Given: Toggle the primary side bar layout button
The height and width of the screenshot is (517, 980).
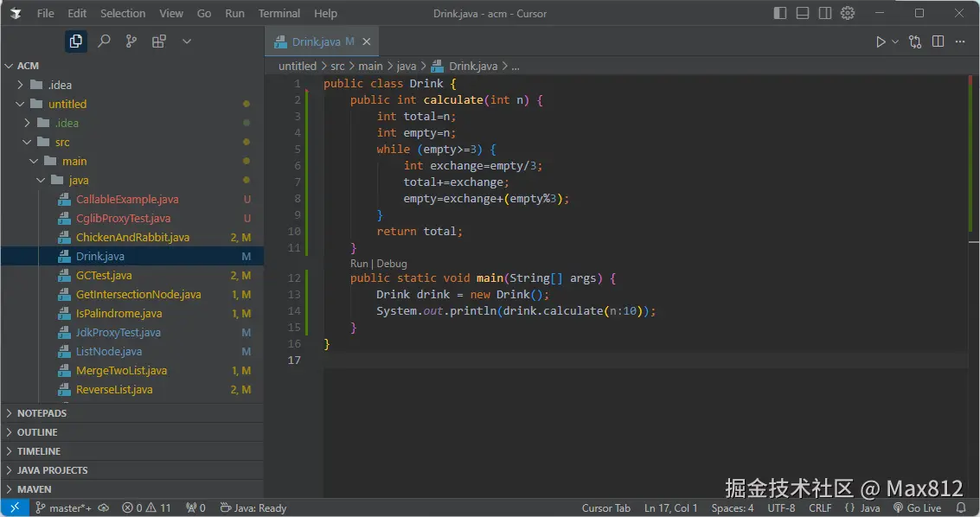Looking at the screenshot, I should click(x=780, y=13).
